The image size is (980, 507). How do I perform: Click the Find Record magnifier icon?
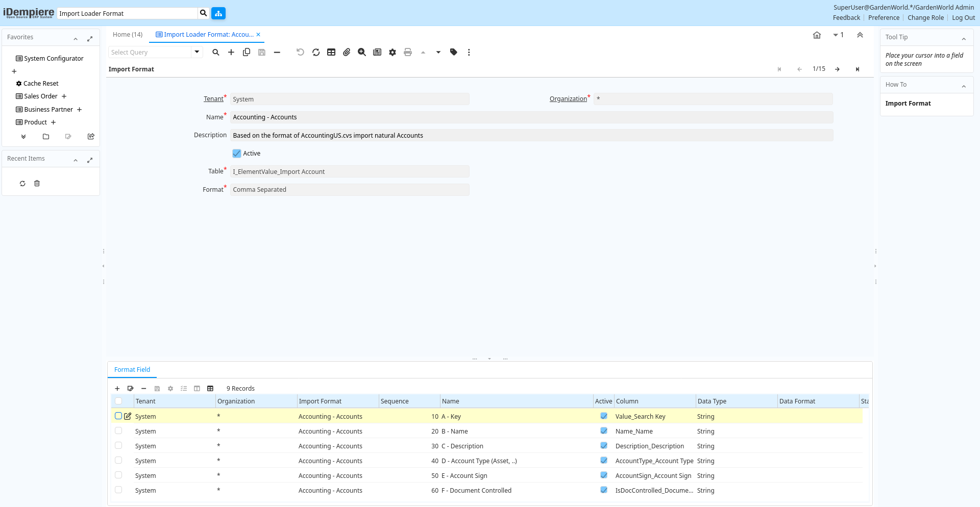coord(216,52)
